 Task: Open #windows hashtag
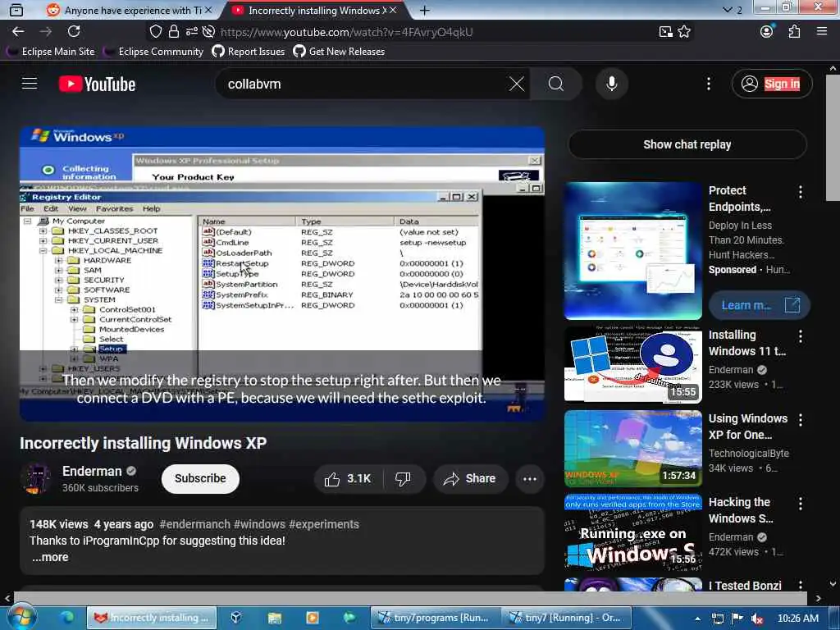(x=259, y=524)
